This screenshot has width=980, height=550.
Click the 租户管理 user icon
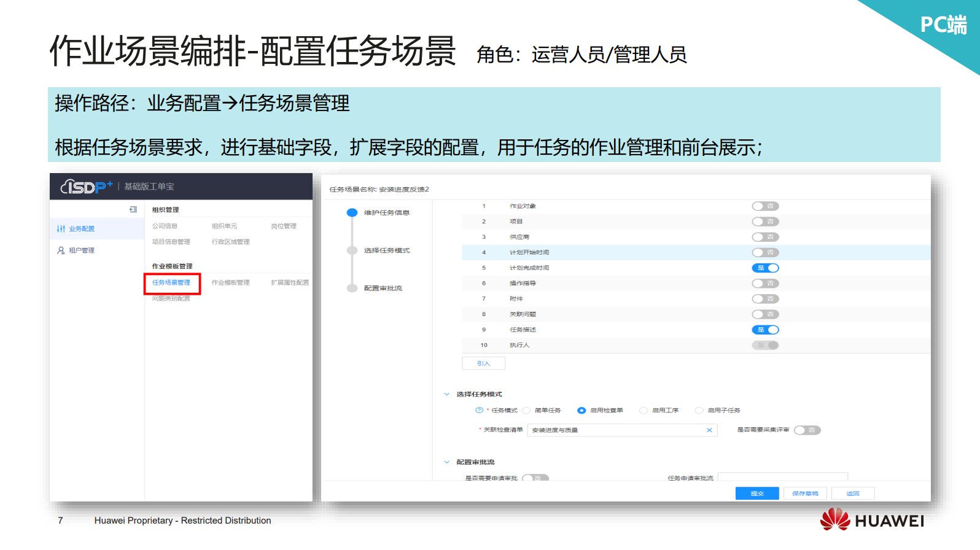(61, 250)
